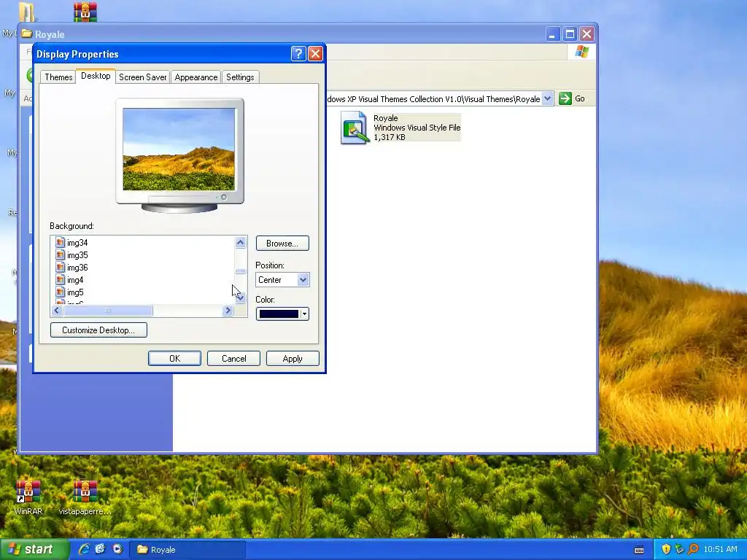Select img35 in the Background list

[77, 255]
